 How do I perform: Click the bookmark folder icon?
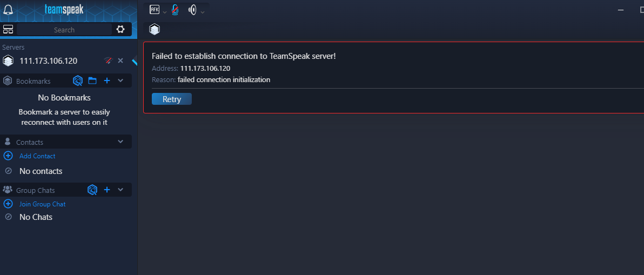click(92, 81)
